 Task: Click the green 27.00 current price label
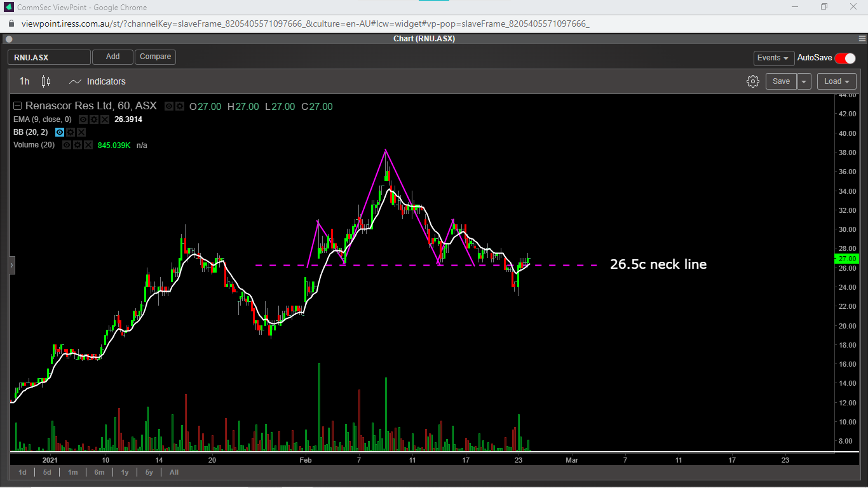tap(848, 259)
